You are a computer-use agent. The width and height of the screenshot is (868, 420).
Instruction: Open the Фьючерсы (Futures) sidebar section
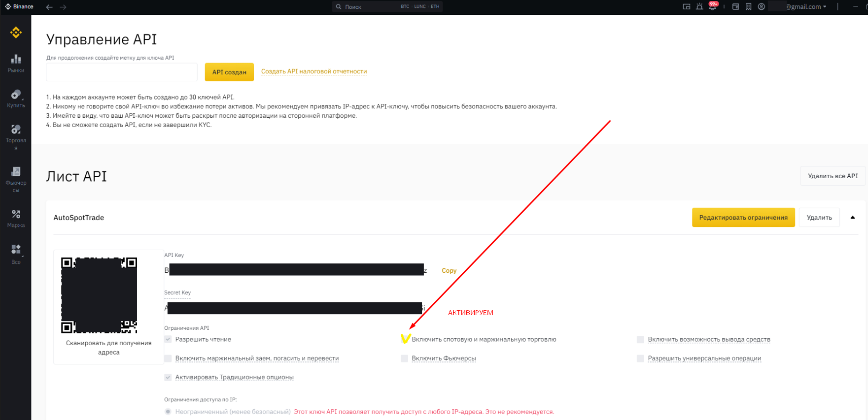tap(16, 180)
